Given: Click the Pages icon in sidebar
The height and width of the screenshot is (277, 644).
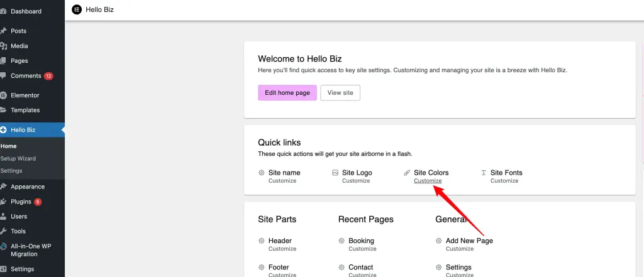Looking at the screenshot, I should (x=3, y=61).
